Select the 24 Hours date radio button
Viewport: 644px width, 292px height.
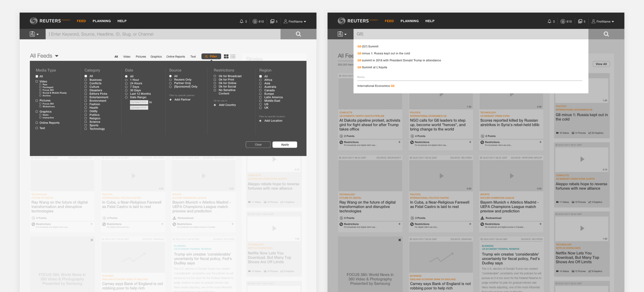(126, 84)
